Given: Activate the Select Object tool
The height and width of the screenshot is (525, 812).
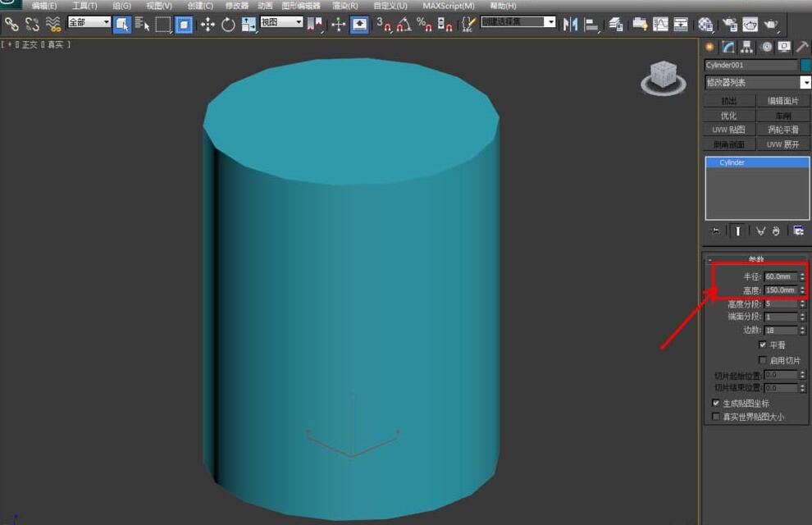Looking at the screenshot, I should [x=122, y=25].
